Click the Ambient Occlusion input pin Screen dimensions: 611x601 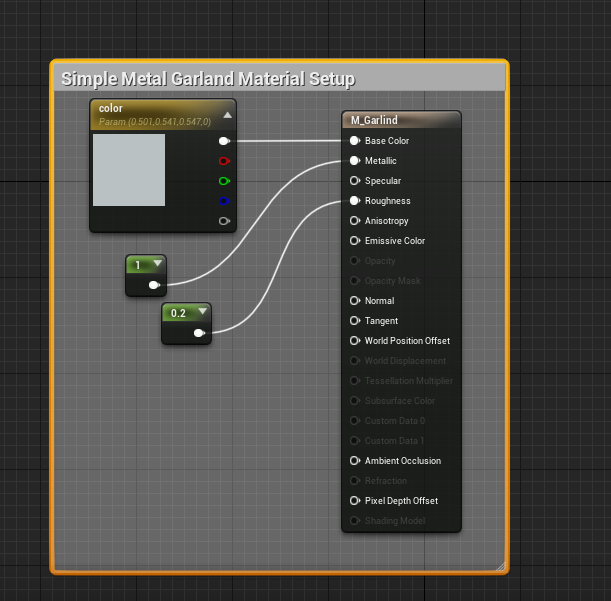355,461
